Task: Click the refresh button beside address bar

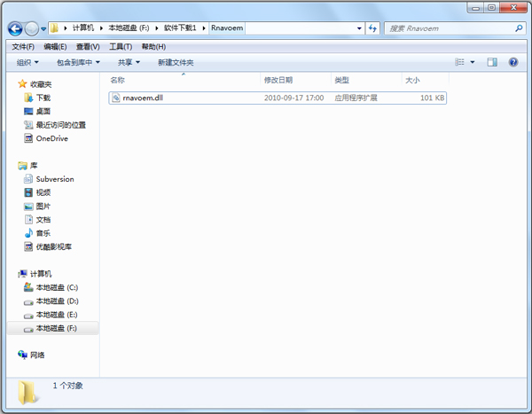Action: coord(373,28)
